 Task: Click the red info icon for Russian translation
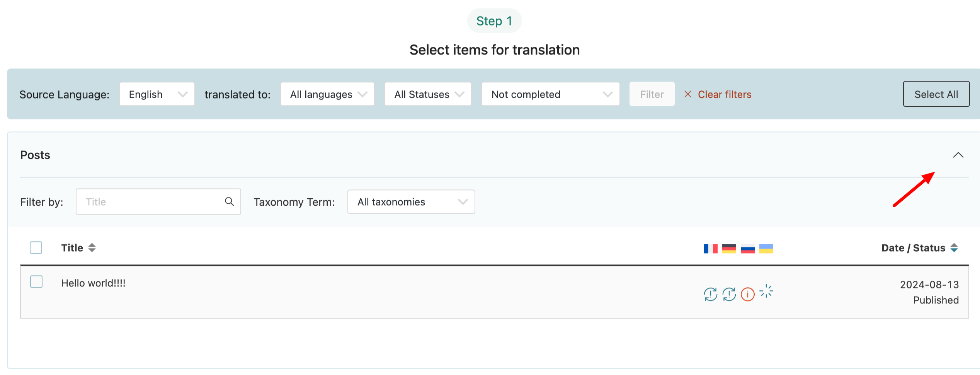747,294
